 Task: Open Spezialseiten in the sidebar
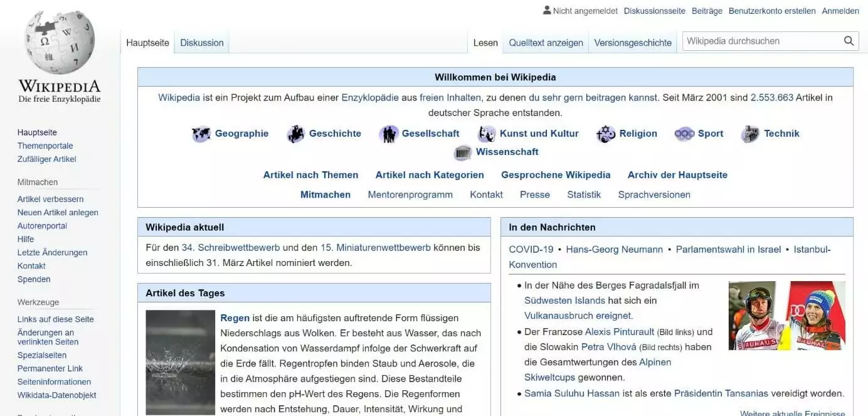point(41,355)
